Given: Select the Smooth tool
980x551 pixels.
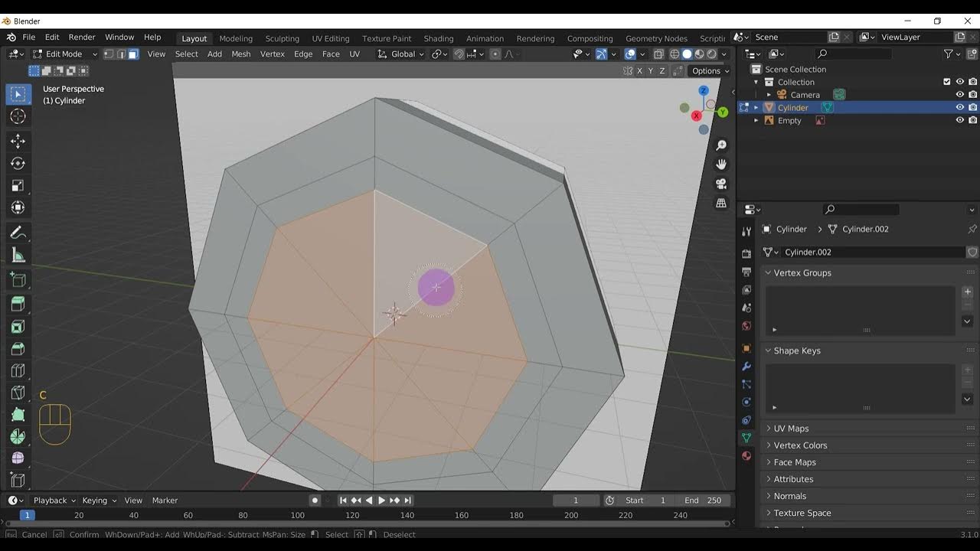Looking at the screenshot, I should coord(18,458).
